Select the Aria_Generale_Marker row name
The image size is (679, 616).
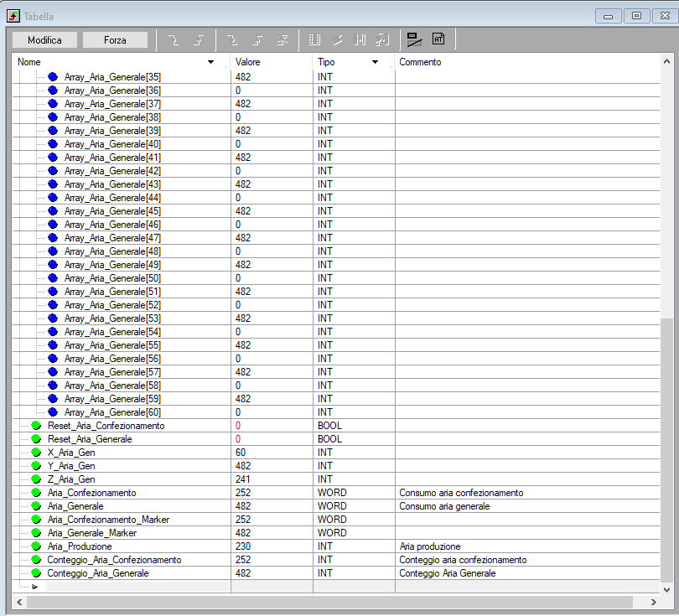[x=92, y=533]
